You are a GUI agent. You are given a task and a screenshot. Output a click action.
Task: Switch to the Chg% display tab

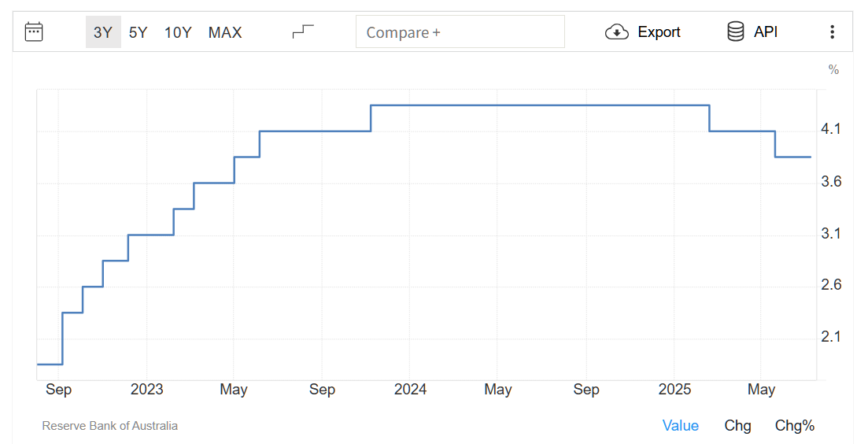click(x=794, y=426)
